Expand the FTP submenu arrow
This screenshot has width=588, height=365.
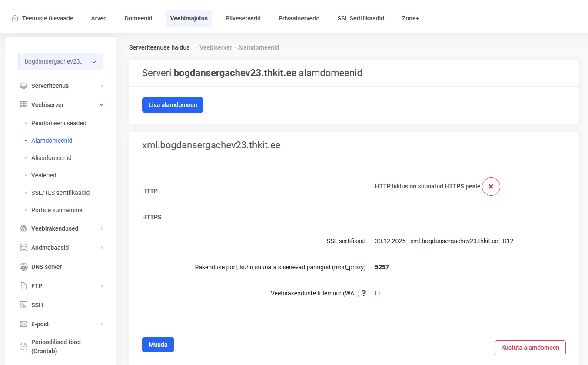click(x=102, y=286)
